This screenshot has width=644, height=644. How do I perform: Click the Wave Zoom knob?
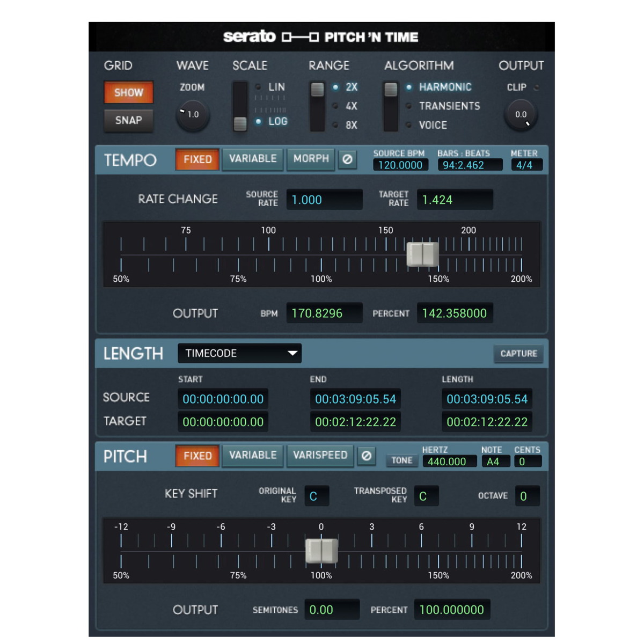pos(192,114)
